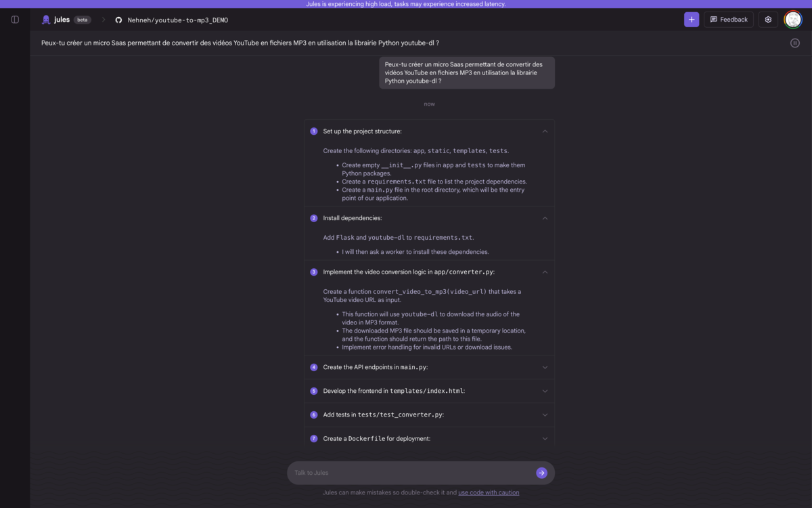Create new task with plus button
The image size is (812, 508).
(692, 20)
